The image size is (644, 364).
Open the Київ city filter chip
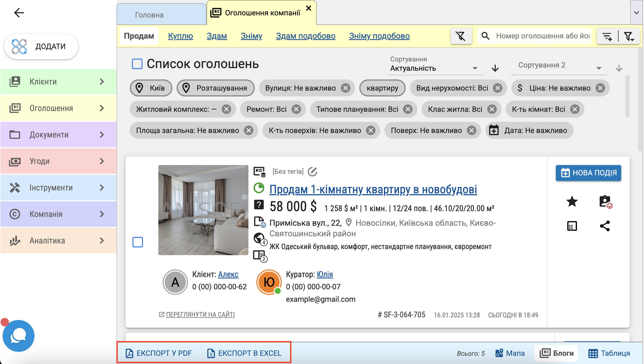point(151,88)
